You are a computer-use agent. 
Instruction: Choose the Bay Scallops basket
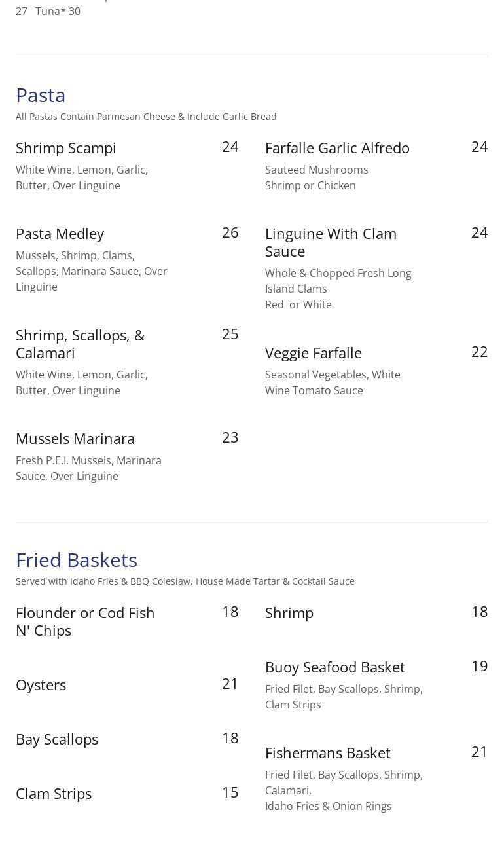coord(57,739)
